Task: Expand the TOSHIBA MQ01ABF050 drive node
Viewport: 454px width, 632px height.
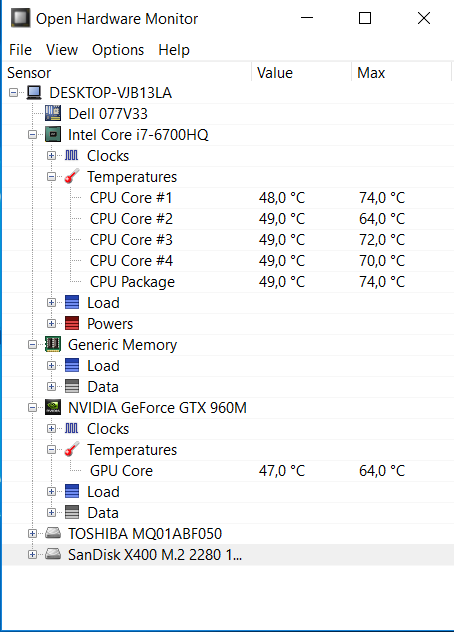Action: (x=32, y=534)
